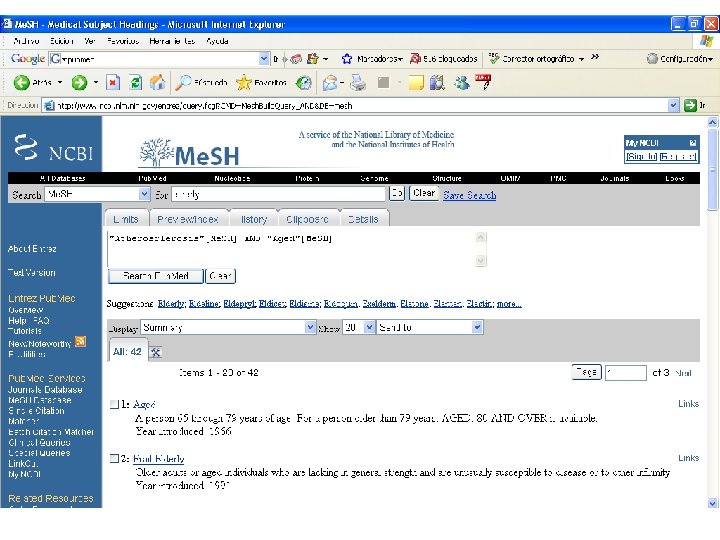The height and width of the screenshot is (540, 720).
Task: Go to Home page icon
Action: pos(158,83)
